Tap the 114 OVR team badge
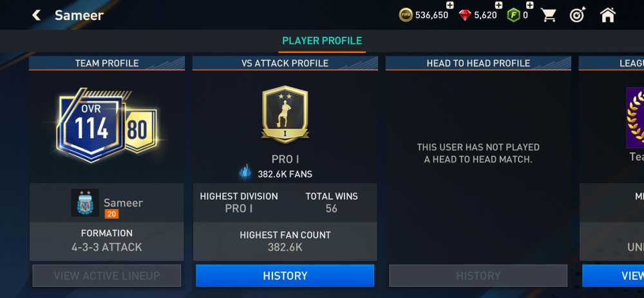 coord(91,124)
